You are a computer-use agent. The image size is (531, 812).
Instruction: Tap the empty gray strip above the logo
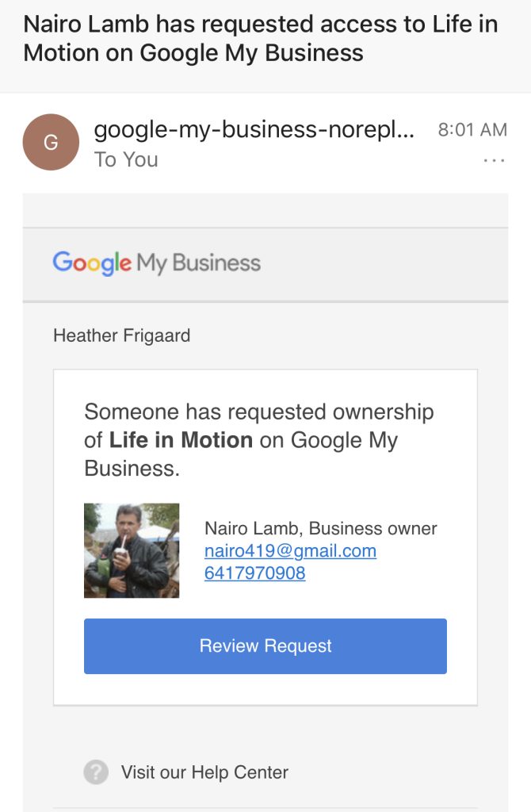pyautogui.click(x=265, y=211)
